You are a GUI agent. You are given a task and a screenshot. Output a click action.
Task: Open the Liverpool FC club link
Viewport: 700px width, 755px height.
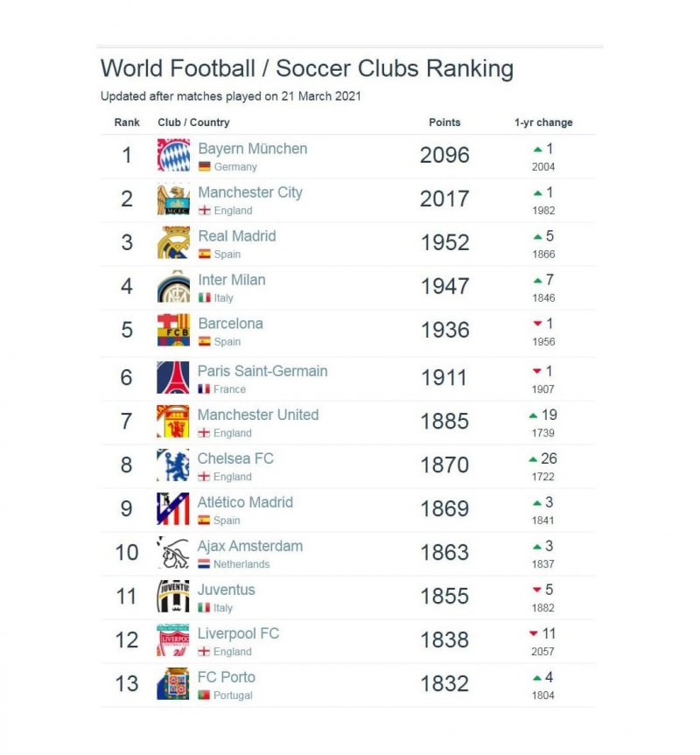(238, 633)
